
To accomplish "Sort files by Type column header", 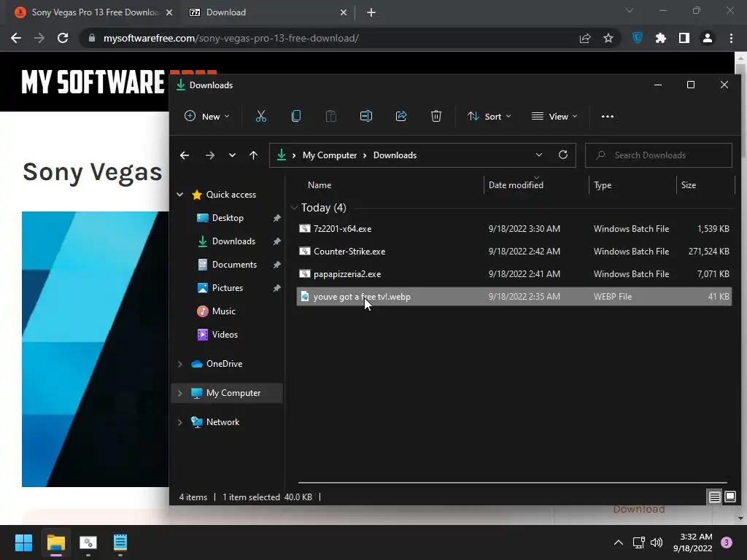I will coord(603,185).
